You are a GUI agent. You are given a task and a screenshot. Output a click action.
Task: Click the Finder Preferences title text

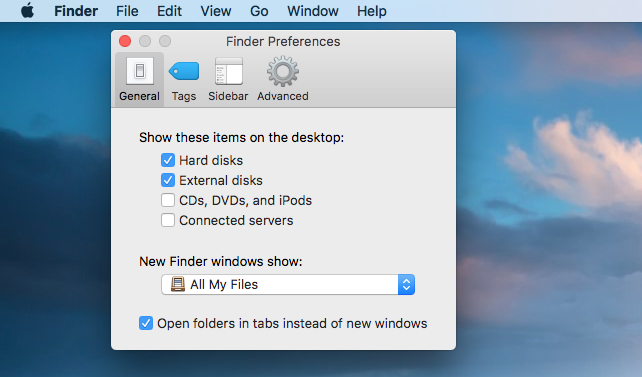pyautogui.click(x=283, y=41)
